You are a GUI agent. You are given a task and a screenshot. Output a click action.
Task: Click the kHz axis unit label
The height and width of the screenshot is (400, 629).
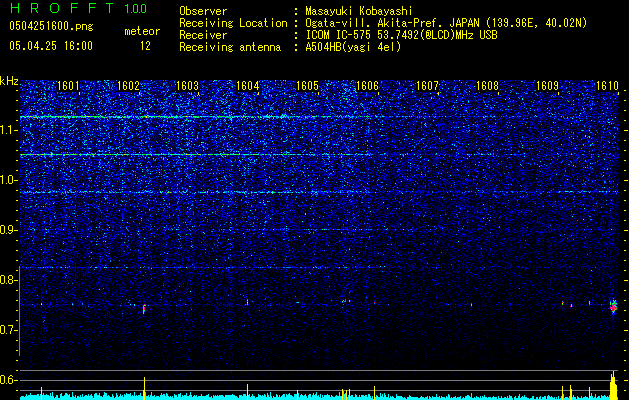9,81
